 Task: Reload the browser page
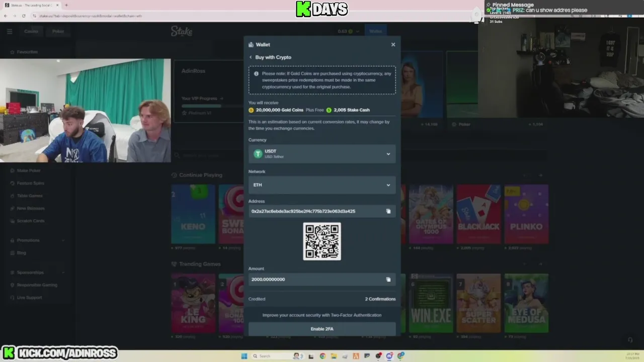pos(24,16)
